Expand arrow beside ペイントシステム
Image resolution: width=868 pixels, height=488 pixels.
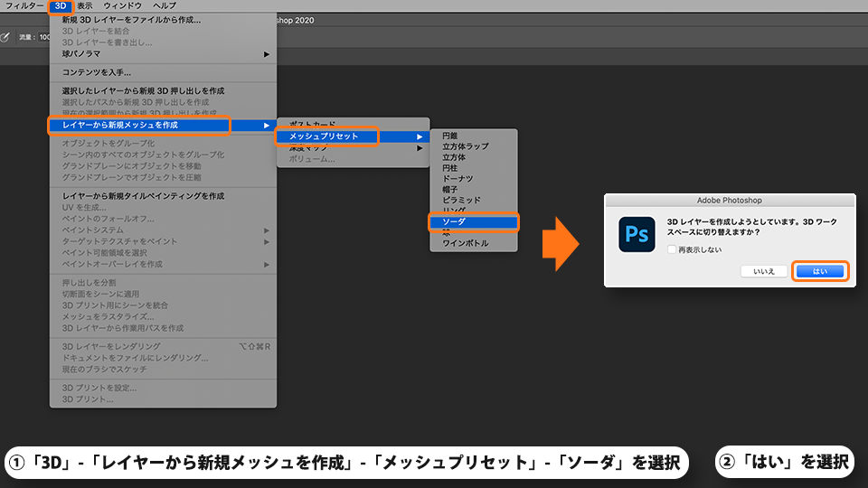click(266, 230)
